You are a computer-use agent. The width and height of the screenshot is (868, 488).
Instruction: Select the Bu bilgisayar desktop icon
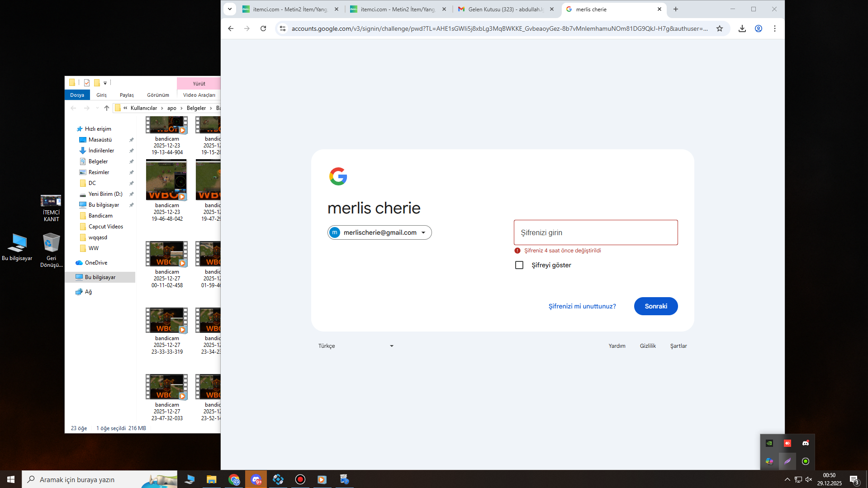pos(17,247)
